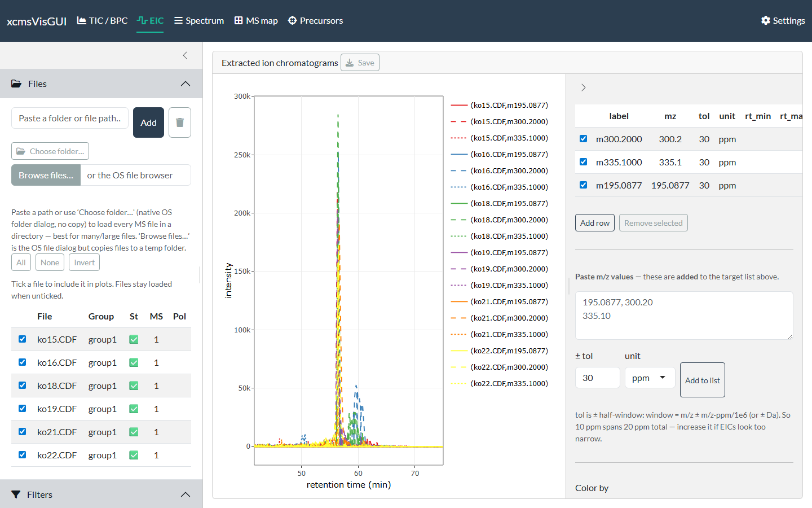Image resolution: width=812 pixels, height=508 pixels.
Task: Untick the ko15.CDF file checkbox
Action: coord(23,339)
